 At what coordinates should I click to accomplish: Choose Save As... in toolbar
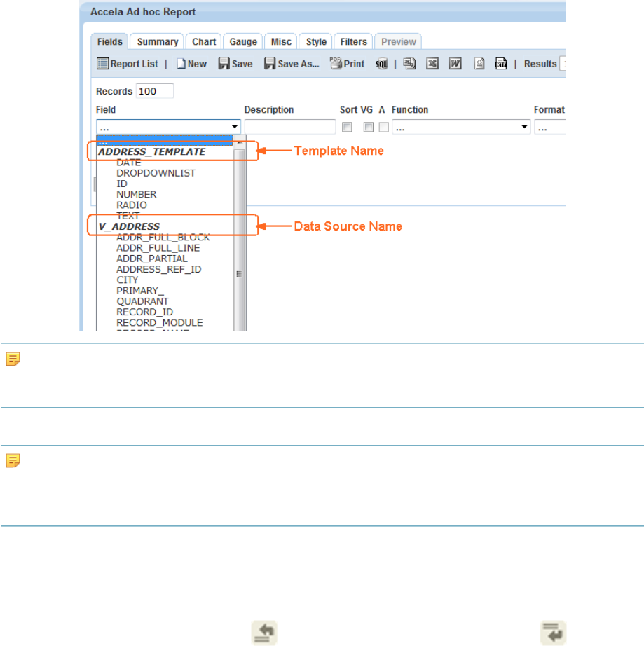pos(292,64)
